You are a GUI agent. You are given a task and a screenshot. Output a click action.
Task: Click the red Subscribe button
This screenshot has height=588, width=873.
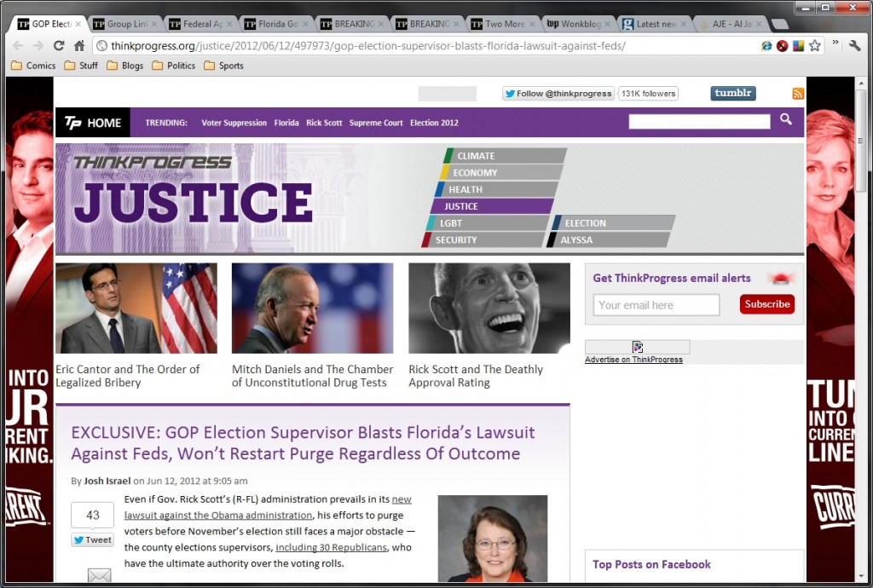(767, 304)
